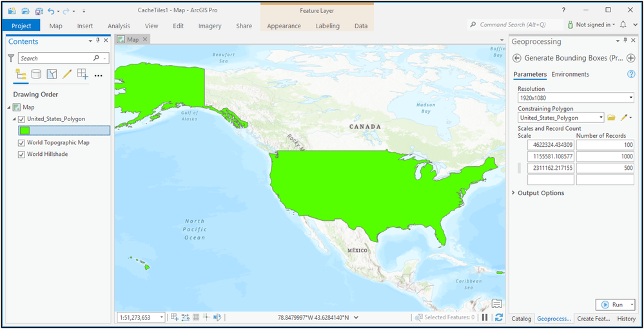Pin the Geoprocessing pane with auto-hide pin
The width and height of the screenshot is (644, 329).
click(625, 40)
